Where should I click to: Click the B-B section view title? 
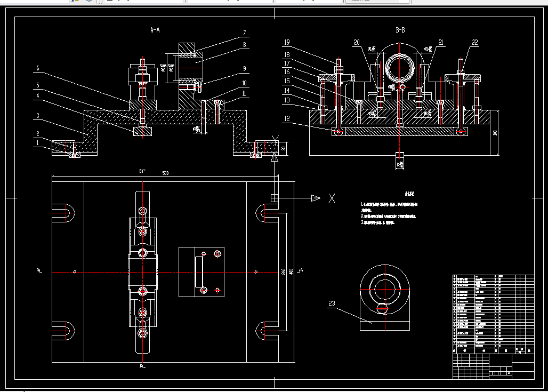point(400,30)
